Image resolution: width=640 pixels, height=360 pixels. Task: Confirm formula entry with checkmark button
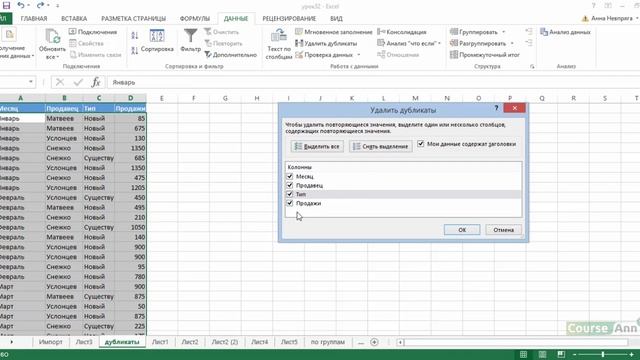pos(78,82)
